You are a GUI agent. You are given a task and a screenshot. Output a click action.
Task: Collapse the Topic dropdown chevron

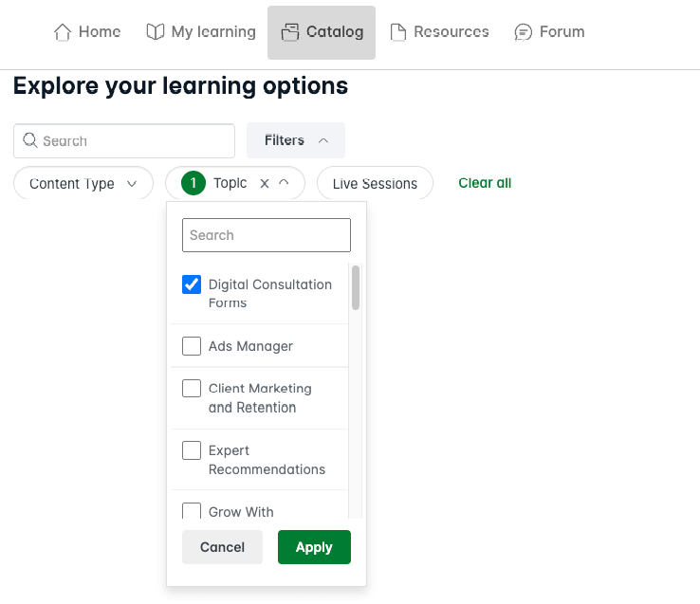coord(284,183)
